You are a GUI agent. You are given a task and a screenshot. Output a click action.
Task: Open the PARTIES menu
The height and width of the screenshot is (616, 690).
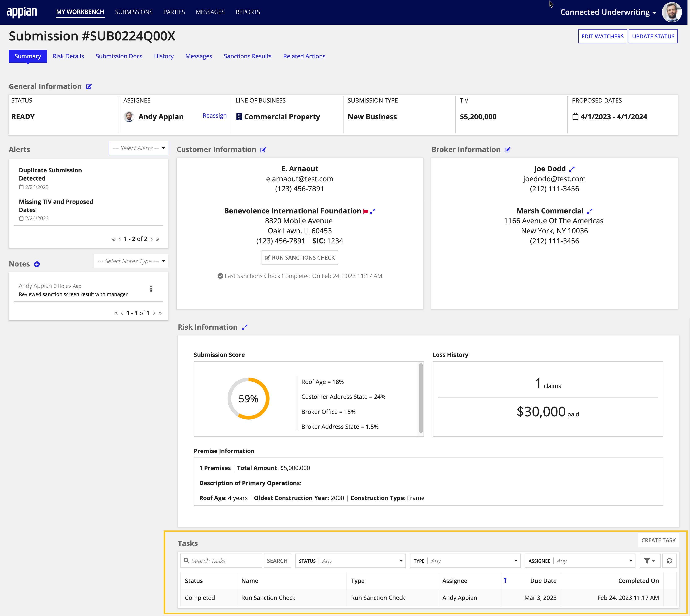[174, 12]
